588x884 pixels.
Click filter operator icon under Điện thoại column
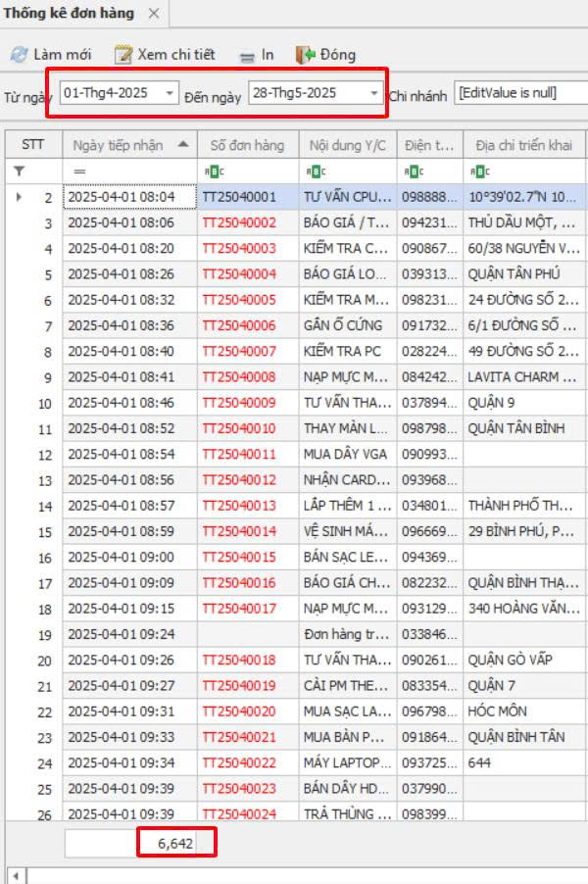pyautogui.click(x=413, y=171)
